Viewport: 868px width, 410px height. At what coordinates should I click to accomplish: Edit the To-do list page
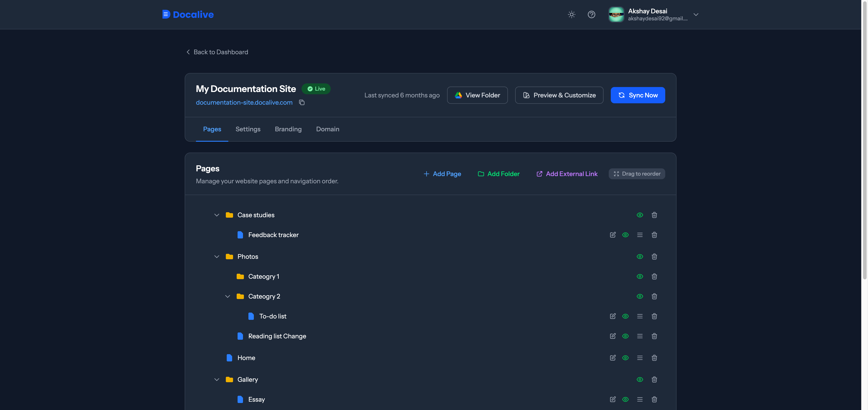[x=613, y=316]
